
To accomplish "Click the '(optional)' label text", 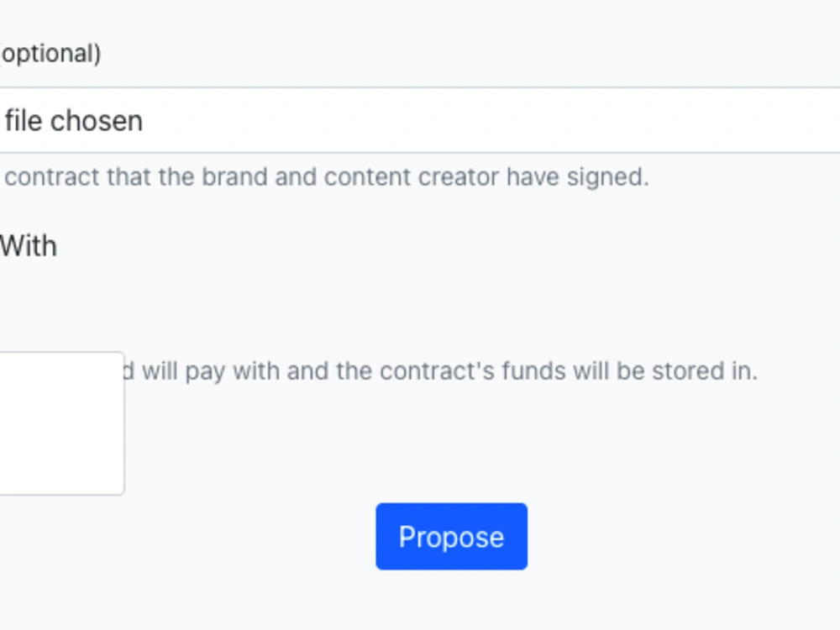I will [50, 54].
